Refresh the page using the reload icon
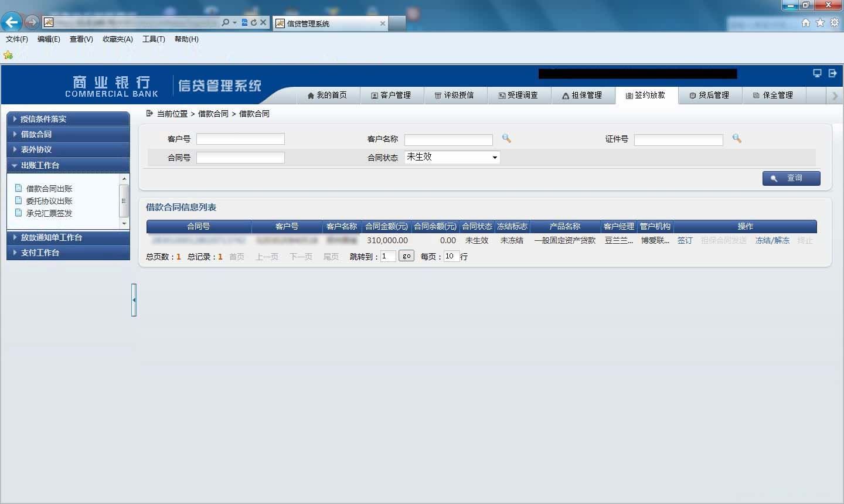The height and width of the screenshot is (504, 844). pos(254,22)
